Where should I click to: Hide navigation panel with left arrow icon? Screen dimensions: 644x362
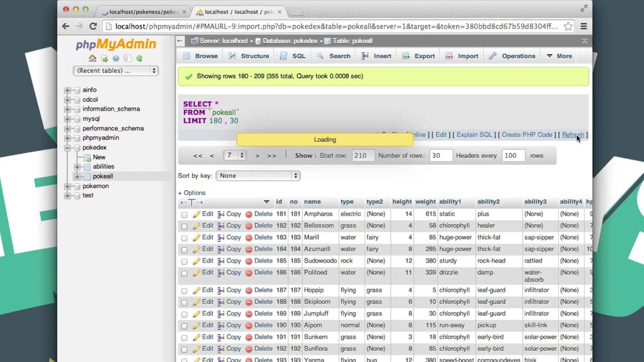(x=180, y=41)
